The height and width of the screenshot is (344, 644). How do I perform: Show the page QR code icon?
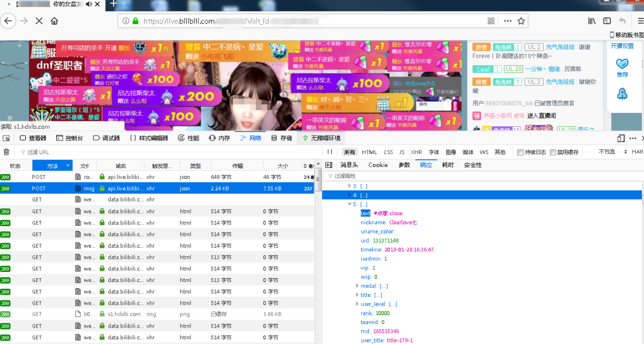tap(491, 21)
